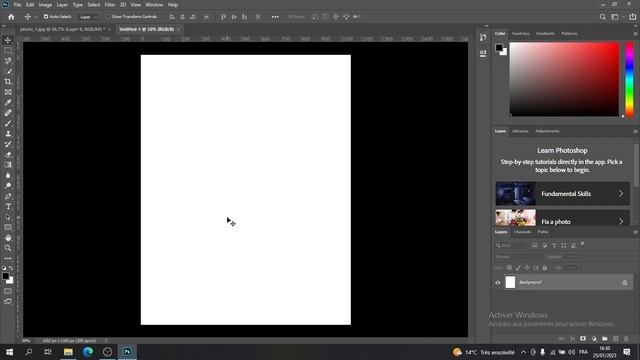Swap foreground and background colors
This screenshot has width=640, height=360.
coord(11,268)
